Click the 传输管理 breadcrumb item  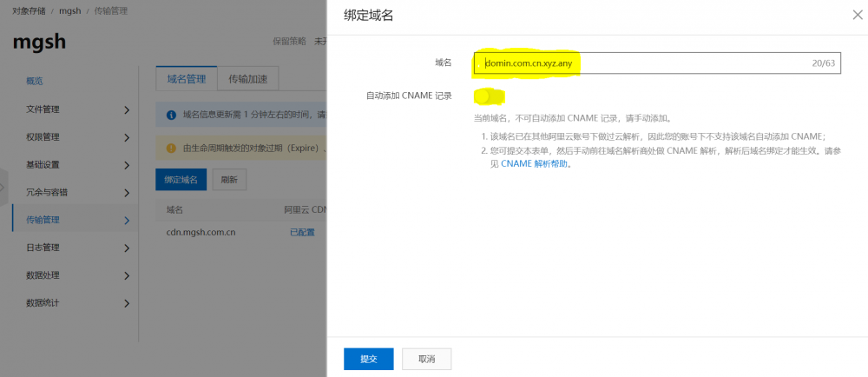click(111, 11)
